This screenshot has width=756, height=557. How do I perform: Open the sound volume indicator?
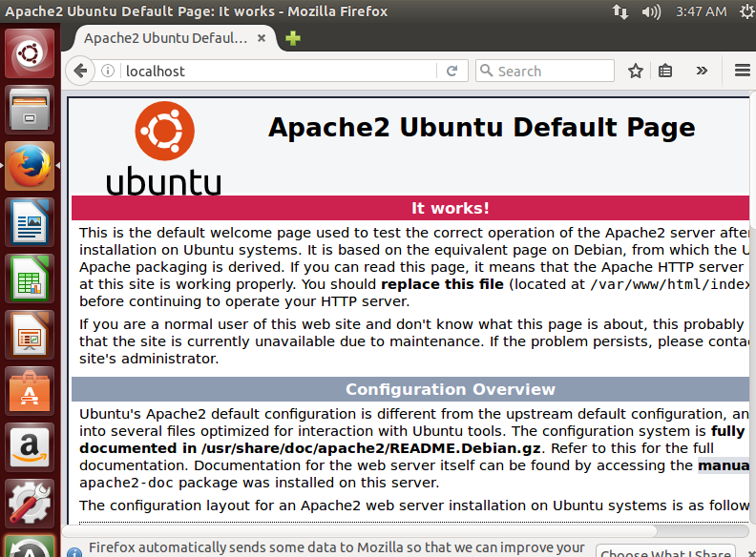[x=651, y=11]
